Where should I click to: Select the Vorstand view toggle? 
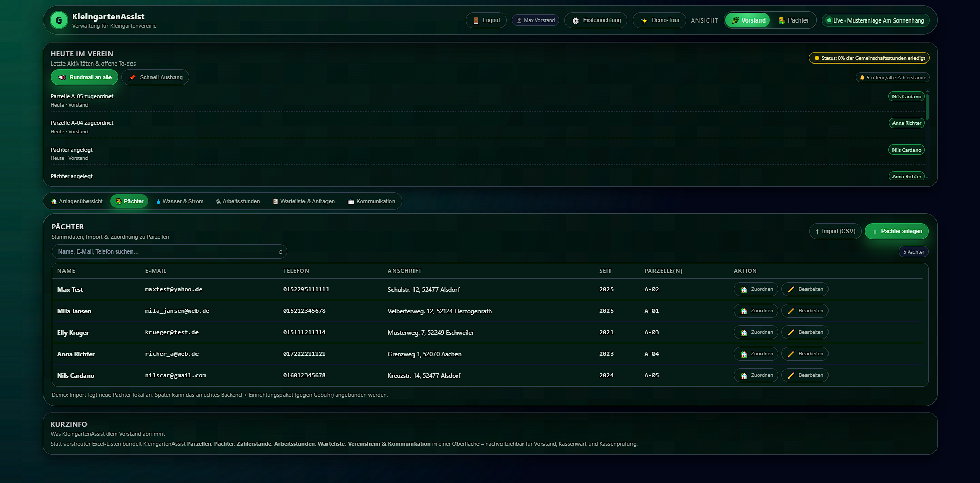point(747,20)
